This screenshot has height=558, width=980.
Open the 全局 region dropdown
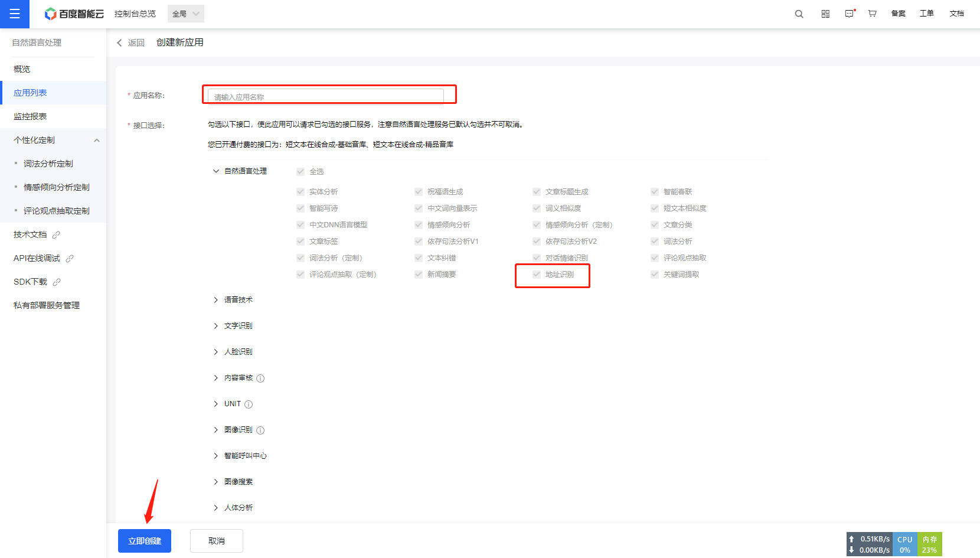186,14
